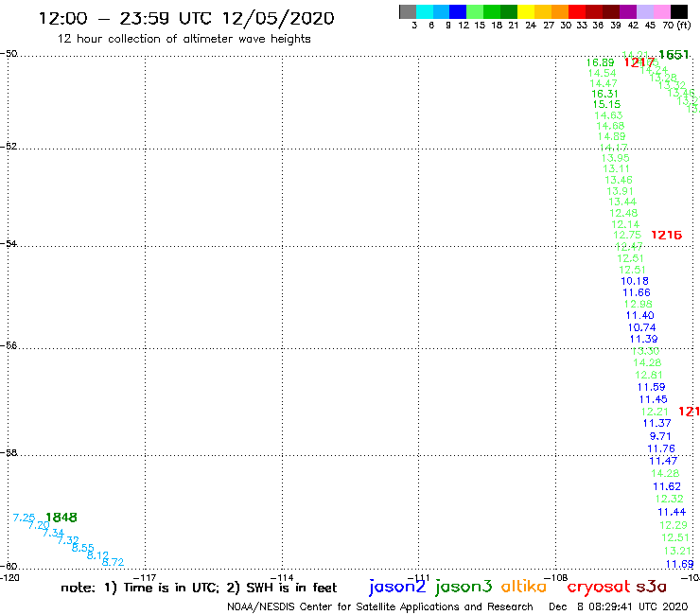Click the blue 11.62 wave height value

point(667,487)
